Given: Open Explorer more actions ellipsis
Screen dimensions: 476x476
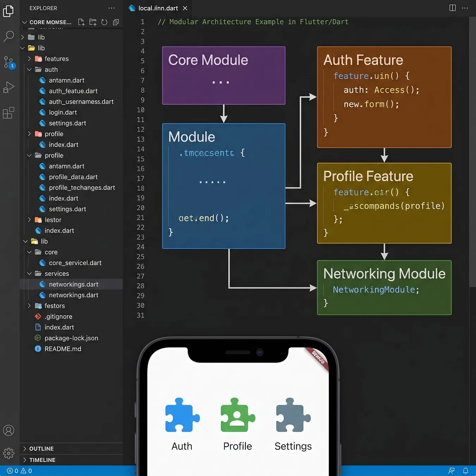Looking at the screenshot, I should pyautogui.click(x=111, y=8).
